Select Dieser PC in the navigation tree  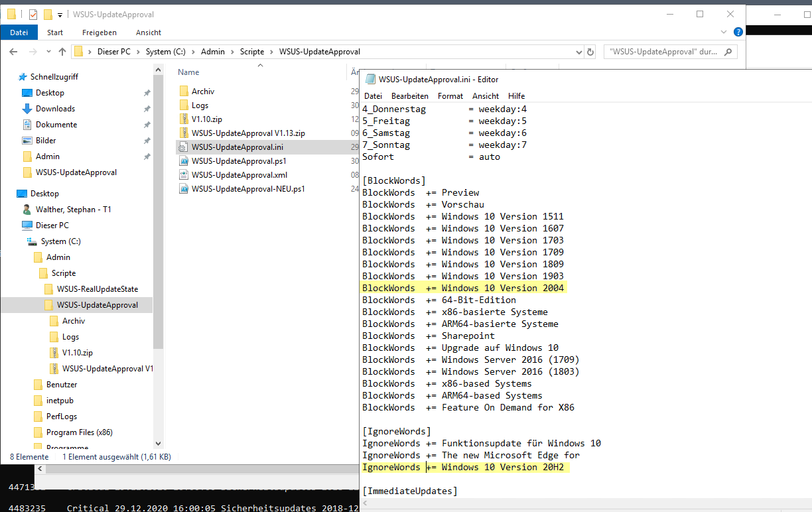[x=52, y=225]
